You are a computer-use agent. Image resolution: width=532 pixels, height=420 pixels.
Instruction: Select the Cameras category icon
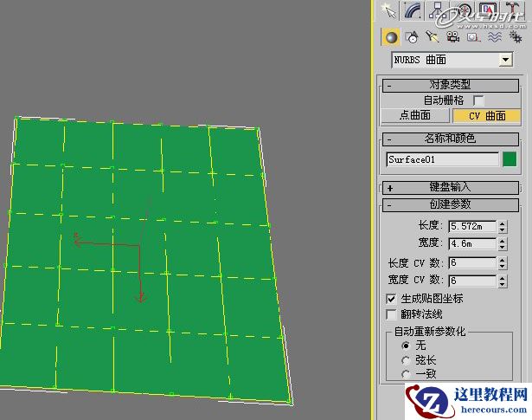tap(453, 37)
